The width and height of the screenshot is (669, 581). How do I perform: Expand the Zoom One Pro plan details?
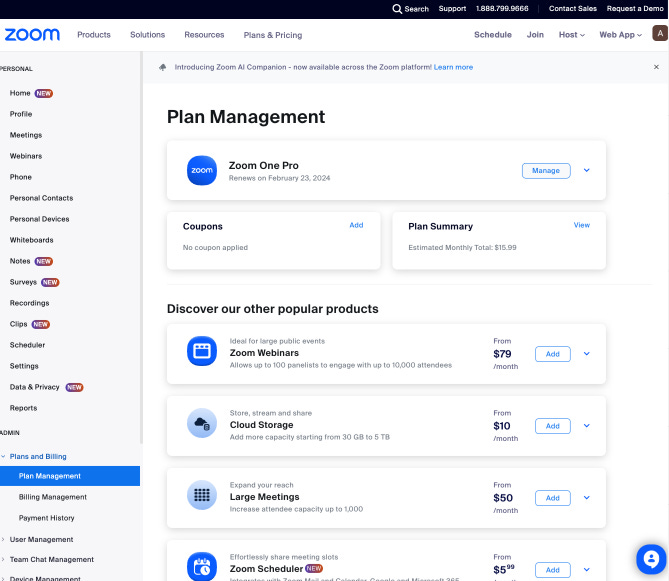[x=587, y=170]
